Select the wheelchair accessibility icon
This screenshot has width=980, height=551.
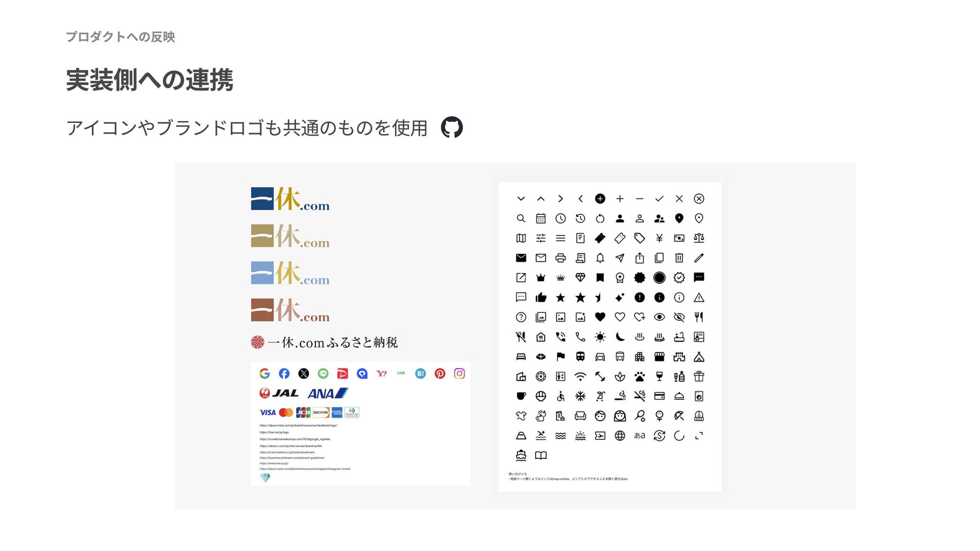point(560,396)
